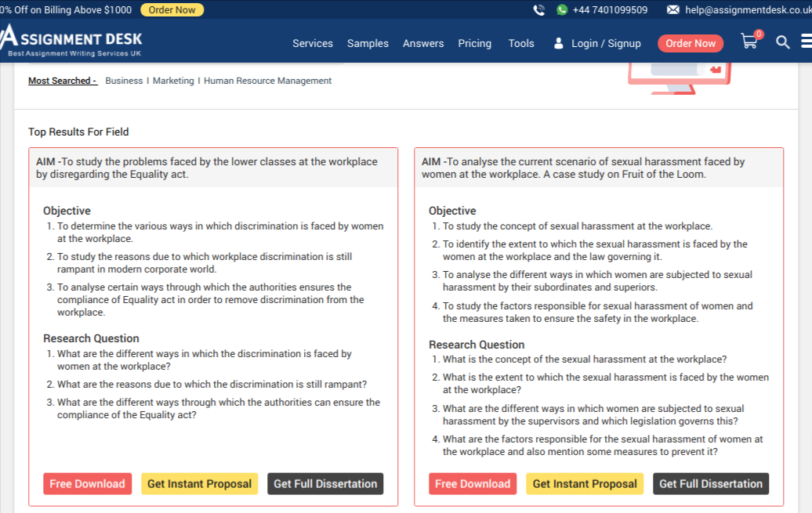Click the email envelope icon

[x=672, y=10]
